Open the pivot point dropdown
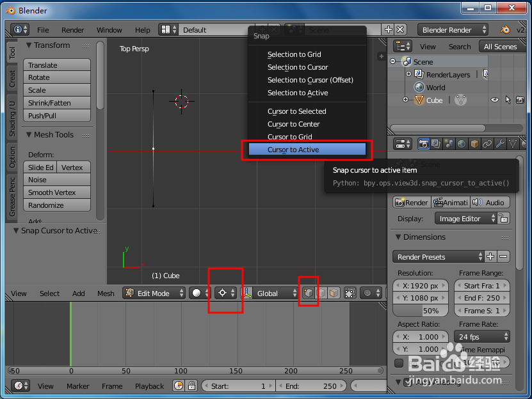Image resolution: width=532 pixels, height=399 pixels. [225, 293]
